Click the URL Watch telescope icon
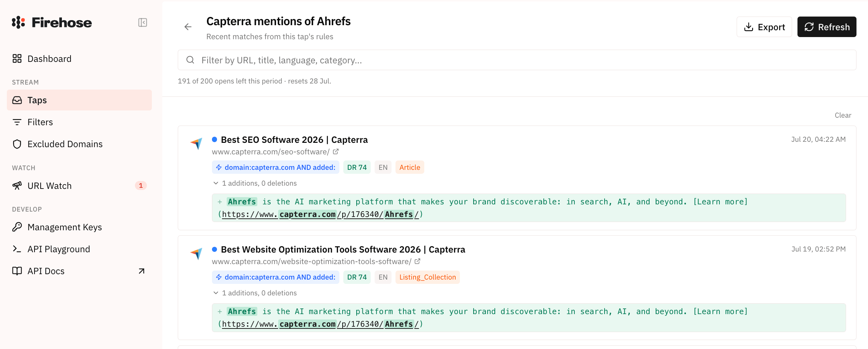 [x=17, y=186]
